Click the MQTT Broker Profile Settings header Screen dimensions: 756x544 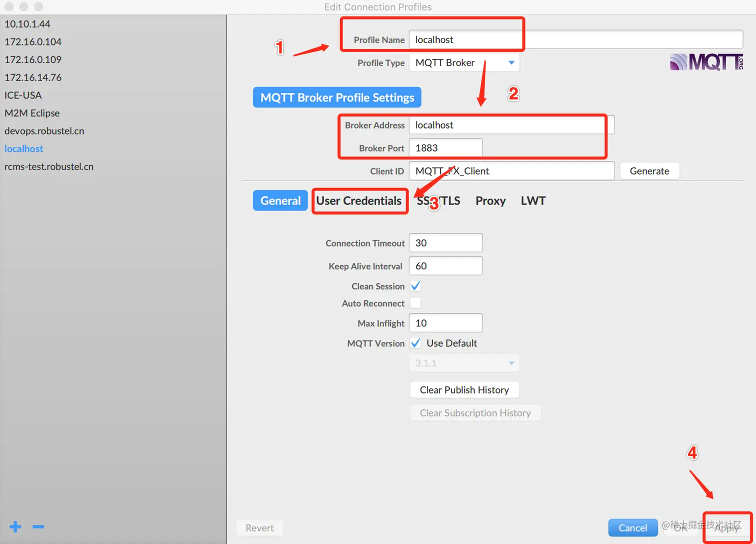tap(337, 97)
